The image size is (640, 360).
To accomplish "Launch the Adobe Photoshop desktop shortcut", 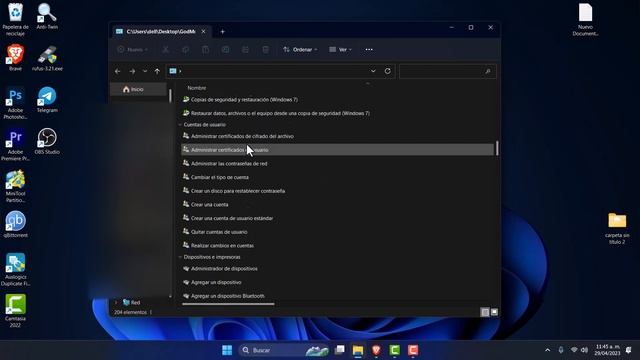I will pyautogui.click(x=16, y=103).
